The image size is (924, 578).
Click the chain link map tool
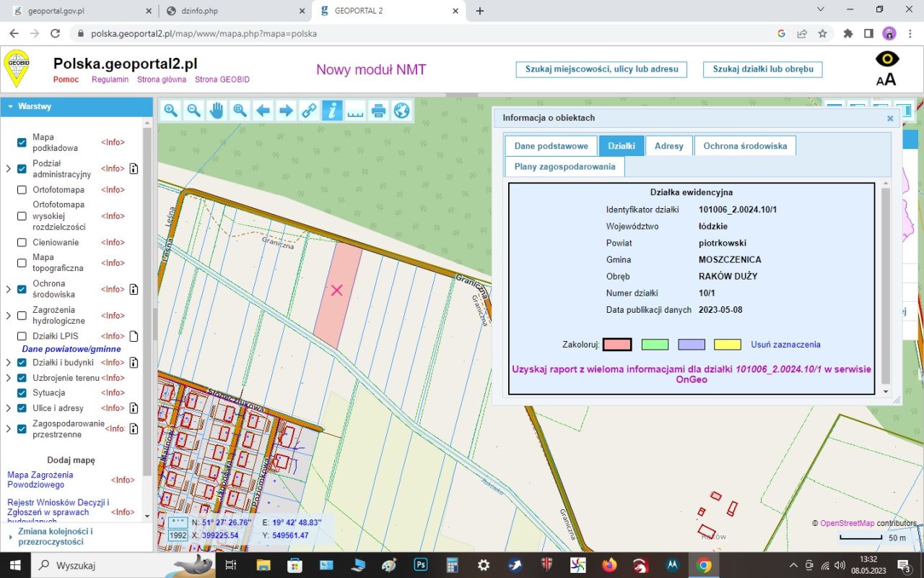[x=309, y=111]
